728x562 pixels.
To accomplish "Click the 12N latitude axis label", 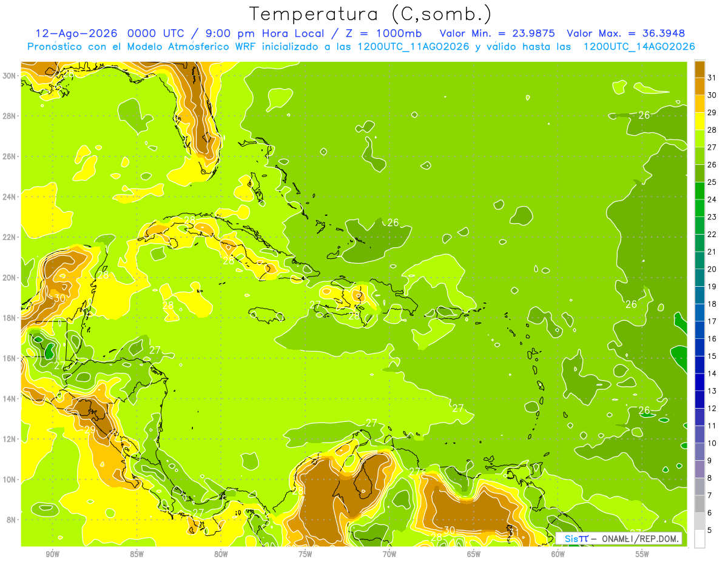I will point(9,439).
